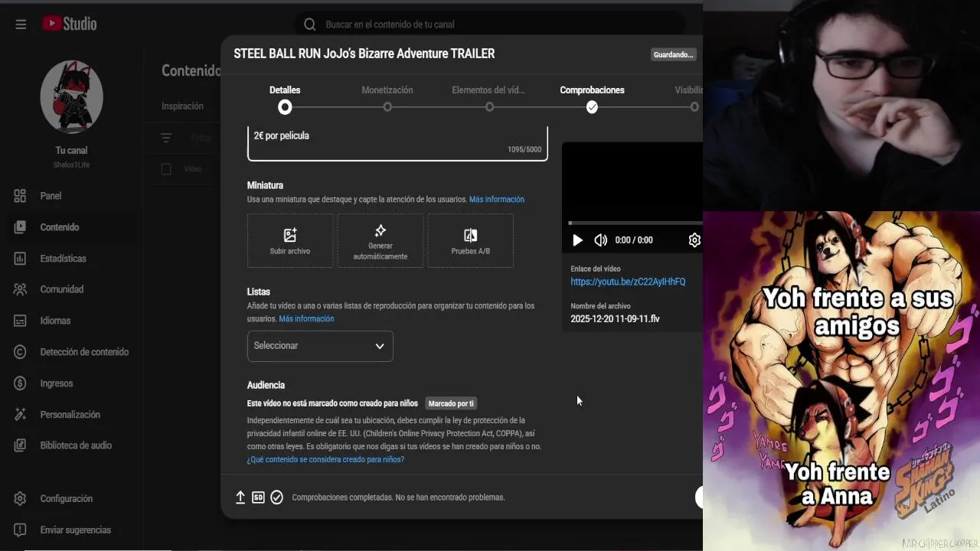Click the Pruebas A/B icon

click(471, 235)
